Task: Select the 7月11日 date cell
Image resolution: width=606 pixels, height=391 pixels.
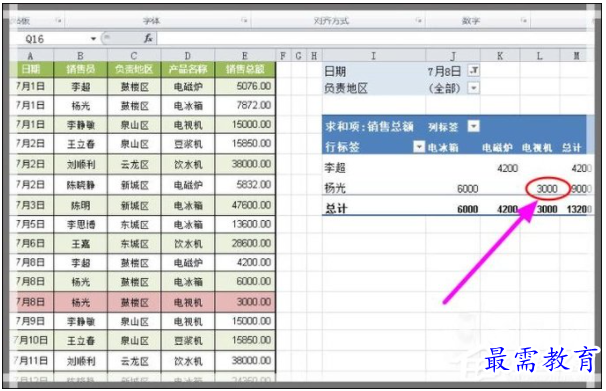Action: (x=32, y=361)
